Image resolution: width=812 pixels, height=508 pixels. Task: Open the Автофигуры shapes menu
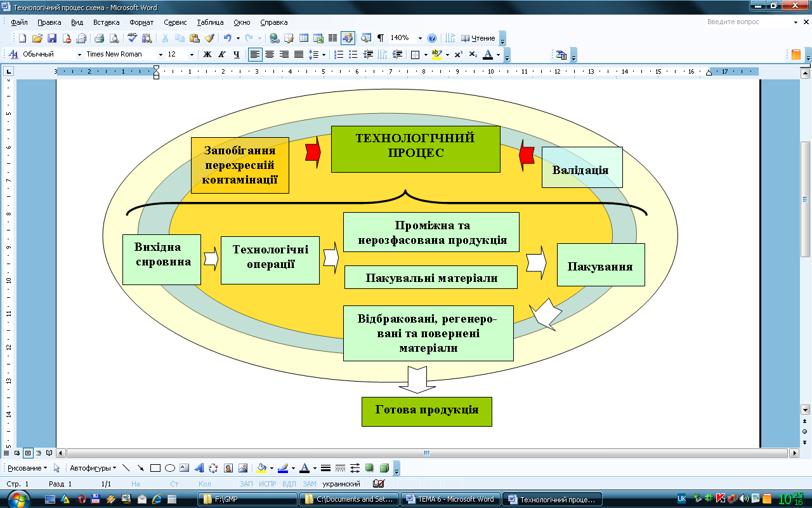[93, 468]
